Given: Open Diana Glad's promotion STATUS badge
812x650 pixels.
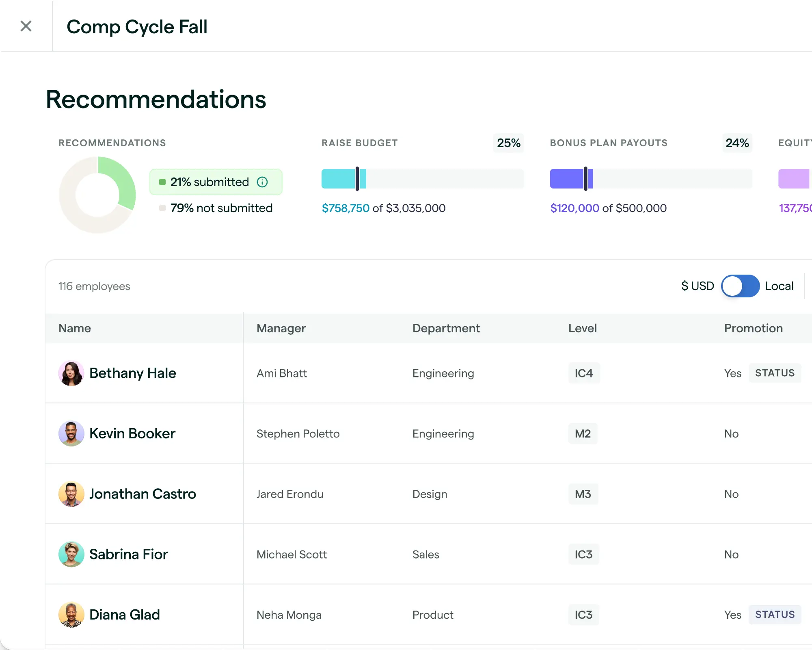Looking at the screenshot, I should pos(775,615).
